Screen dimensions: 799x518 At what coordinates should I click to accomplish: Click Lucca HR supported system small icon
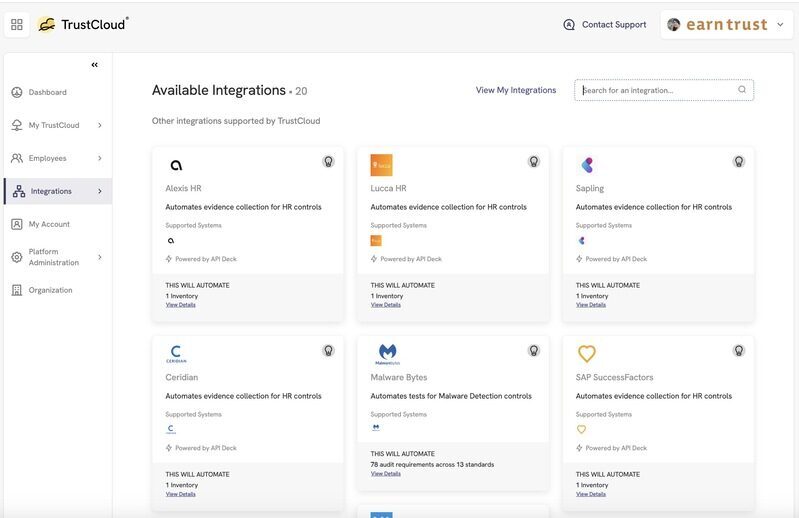(376, 240)
